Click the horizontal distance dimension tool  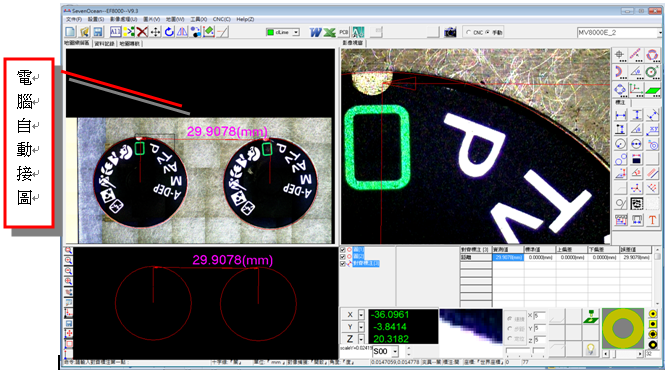(621, 115)
